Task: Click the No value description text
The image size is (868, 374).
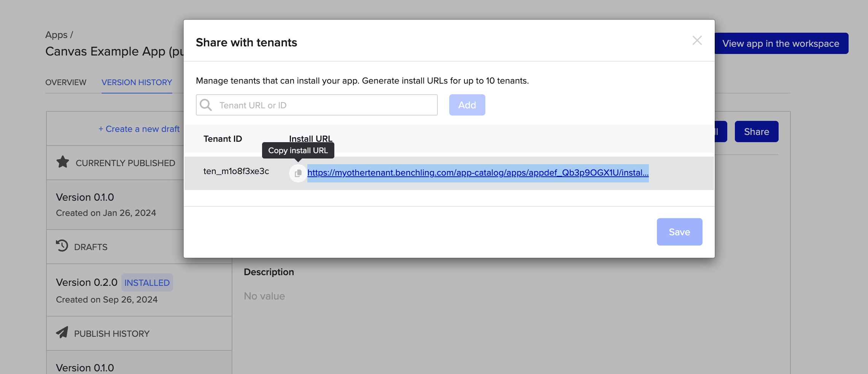Action: 264,296
